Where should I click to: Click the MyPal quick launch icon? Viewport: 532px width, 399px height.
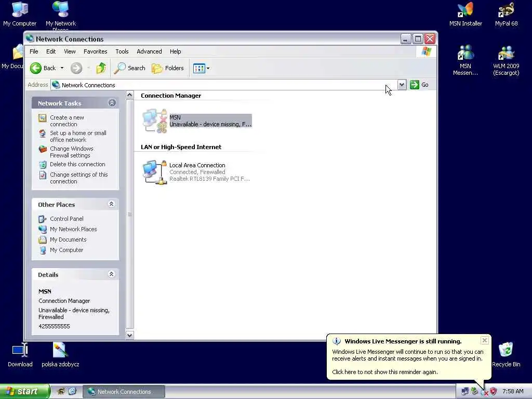click(61, 391)
